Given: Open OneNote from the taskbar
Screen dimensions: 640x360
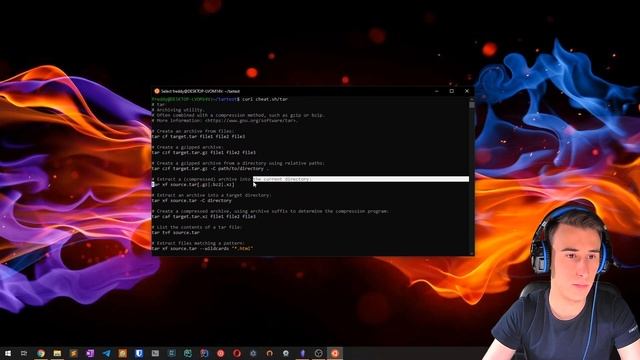Looking at the screenshot, I should (90, 353).
